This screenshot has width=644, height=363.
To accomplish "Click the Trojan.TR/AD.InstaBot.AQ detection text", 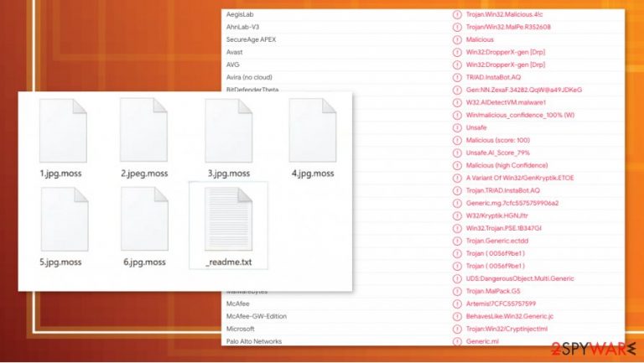I will pos(503,190).
